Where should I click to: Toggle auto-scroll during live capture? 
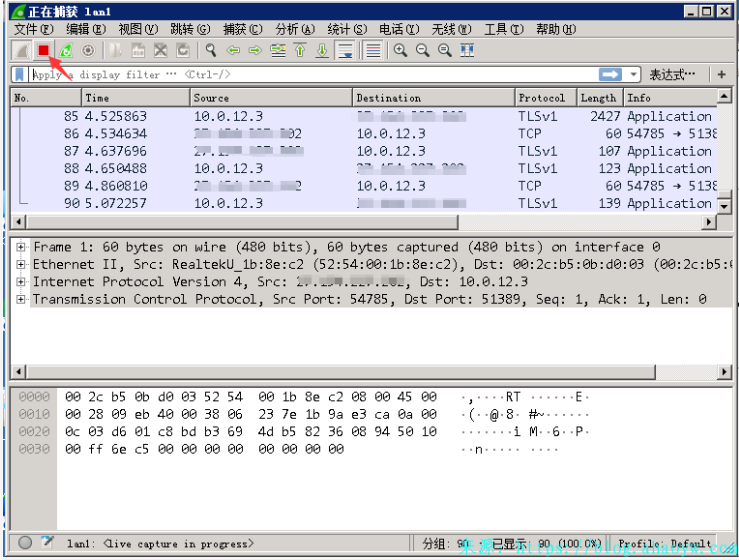tap(345, 50)
